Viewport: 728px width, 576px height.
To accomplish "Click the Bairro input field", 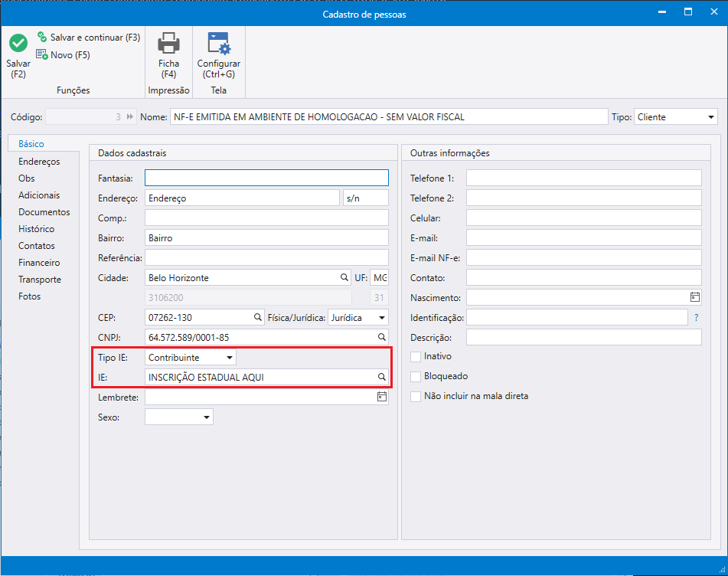I will click(266, 238).
